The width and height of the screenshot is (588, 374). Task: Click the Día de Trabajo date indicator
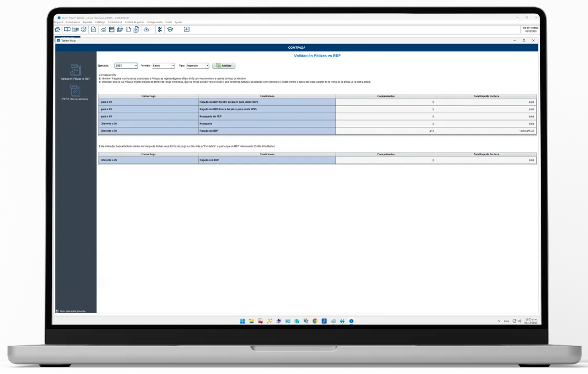[x=530, y=29]
